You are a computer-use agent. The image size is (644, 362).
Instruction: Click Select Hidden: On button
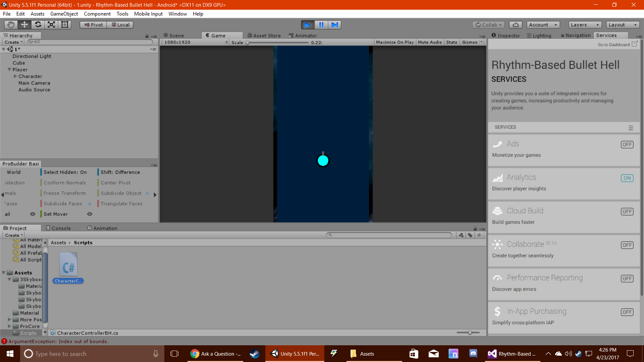tap(65, 172)
